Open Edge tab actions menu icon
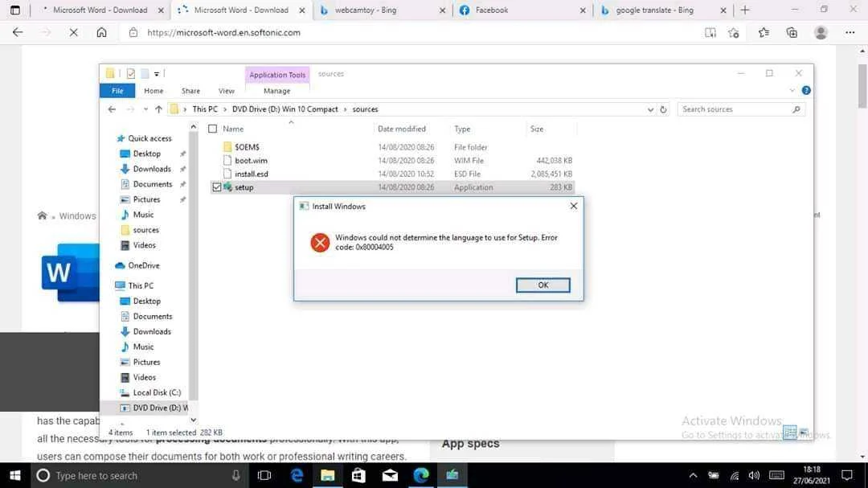 15,10
